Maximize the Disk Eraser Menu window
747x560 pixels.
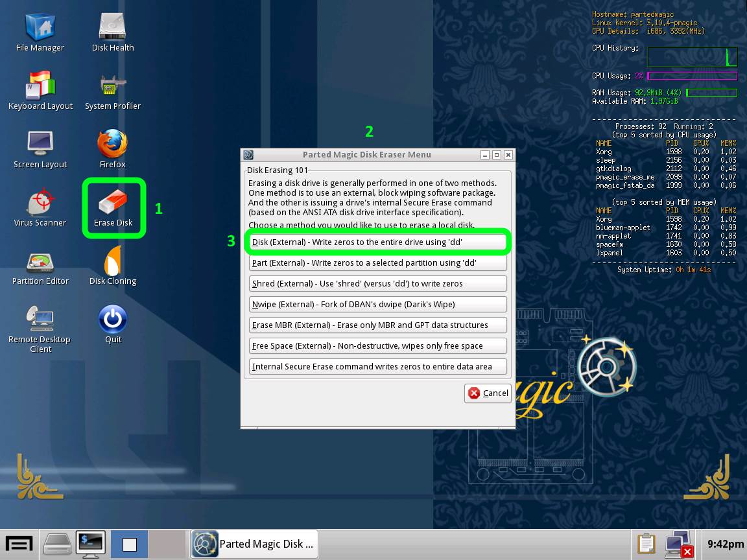point(497,155)
